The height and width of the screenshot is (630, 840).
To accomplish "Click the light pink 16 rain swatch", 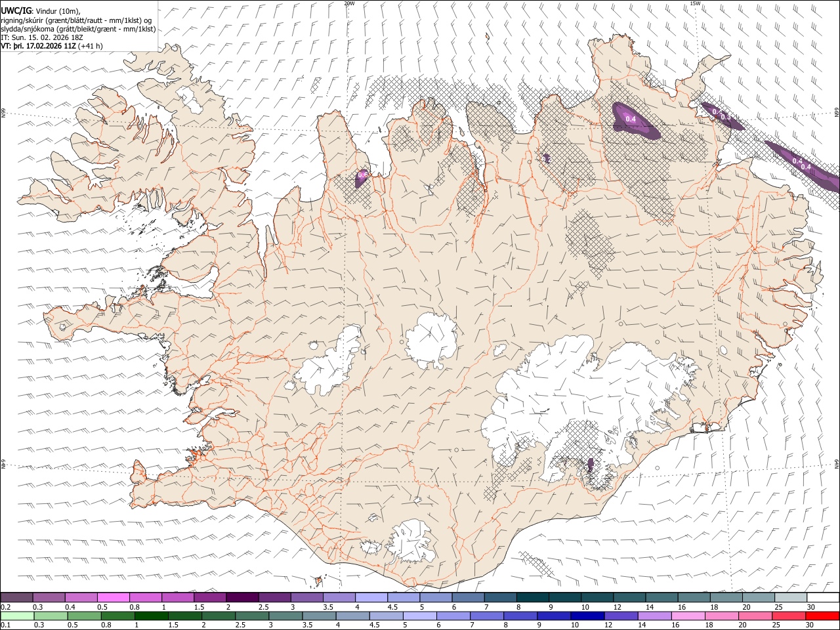I will tap(689, 616).
